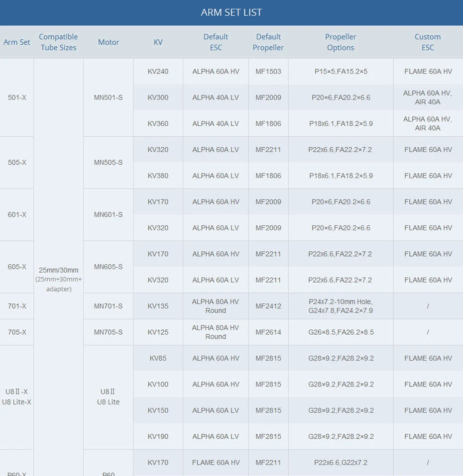Viewport: 463px width, 476px height.
Task: Select the Arm Set column header
Action: [x=17, y=42]
